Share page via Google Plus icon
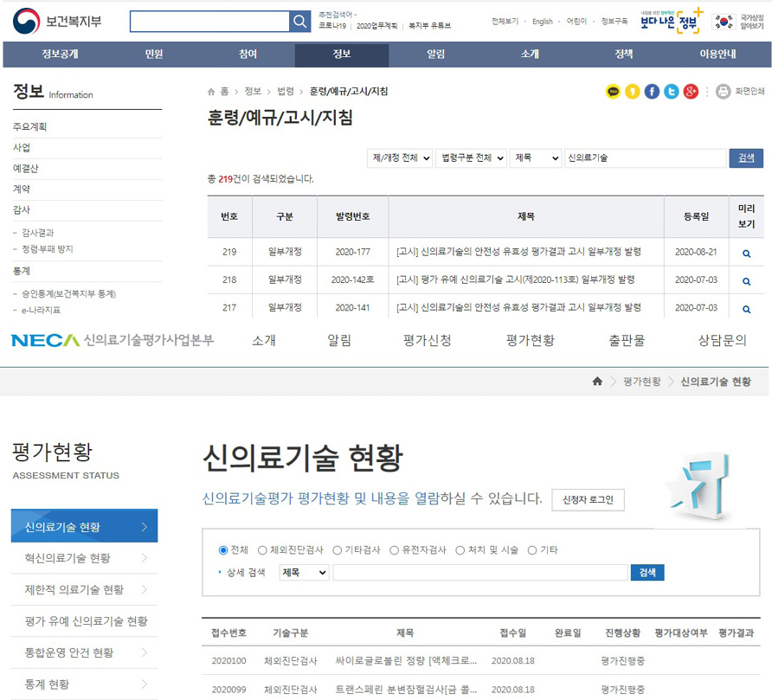Viewport: 772px width, 700px height. [690, 92]
